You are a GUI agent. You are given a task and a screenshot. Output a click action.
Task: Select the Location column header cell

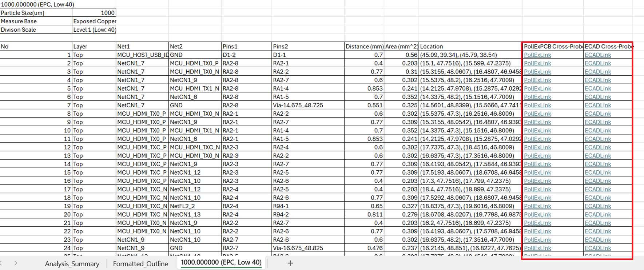click(470, 47)
